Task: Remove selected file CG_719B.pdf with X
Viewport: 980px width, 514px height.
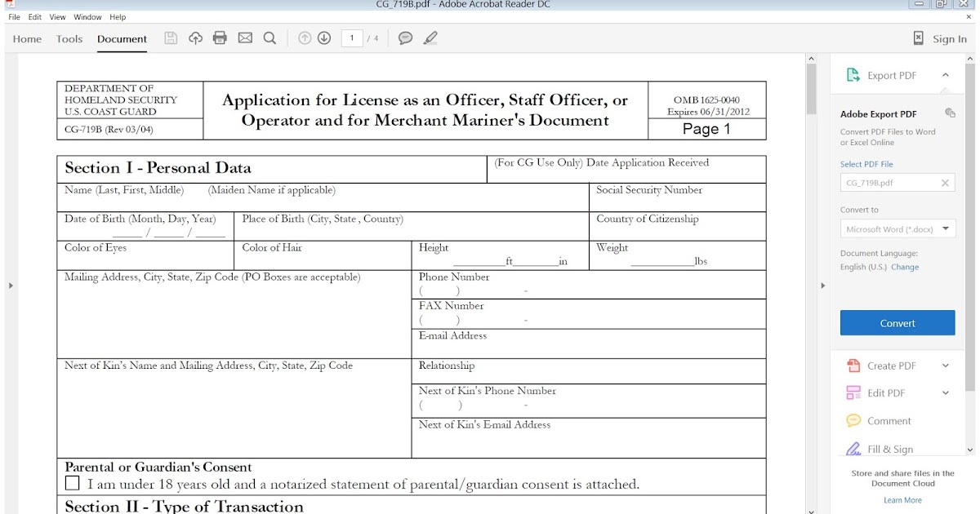Action: [946, 183]
